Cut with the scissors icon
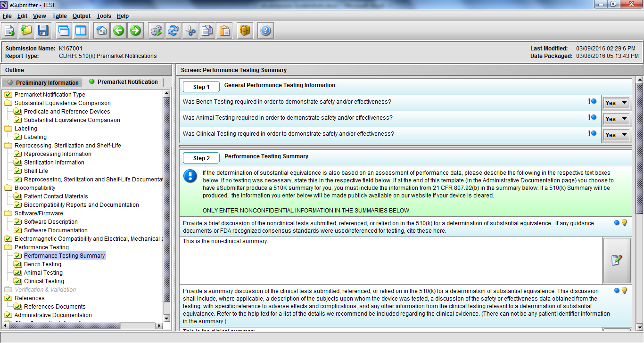The height and width of the screenshot is (343, 644). pyautogui.click(x=190, y=31)
